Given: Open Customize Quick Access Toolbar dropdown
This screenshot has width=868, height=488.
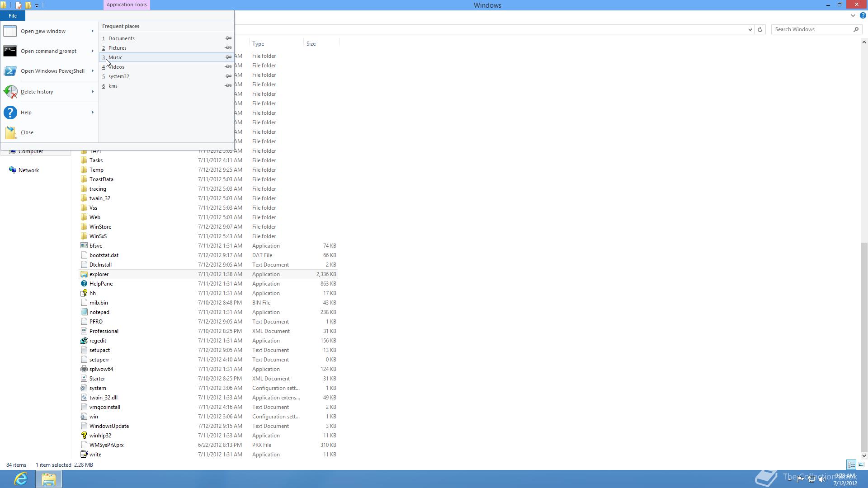Looking at the screenshot, I should click(x=37, y=5).
